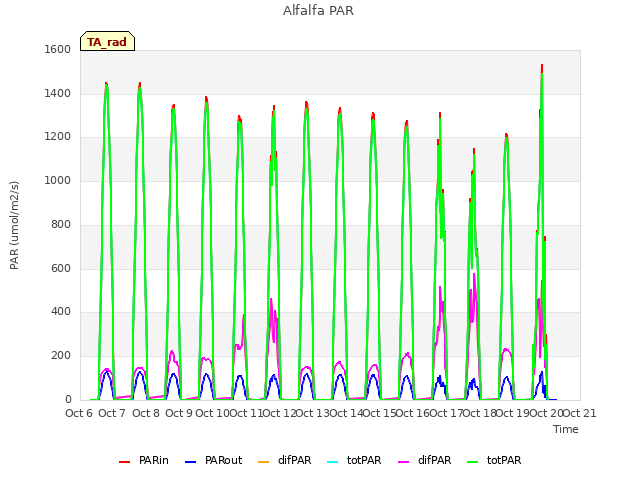Click the TA_rad annotation box

point(107,41)
